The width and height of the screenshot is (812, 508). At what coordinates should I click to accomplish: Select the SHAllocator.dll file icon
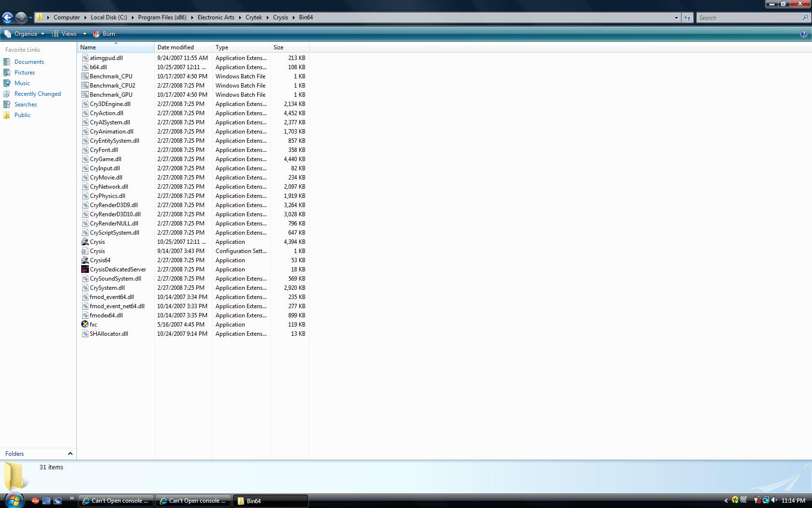tap(85, 334)
